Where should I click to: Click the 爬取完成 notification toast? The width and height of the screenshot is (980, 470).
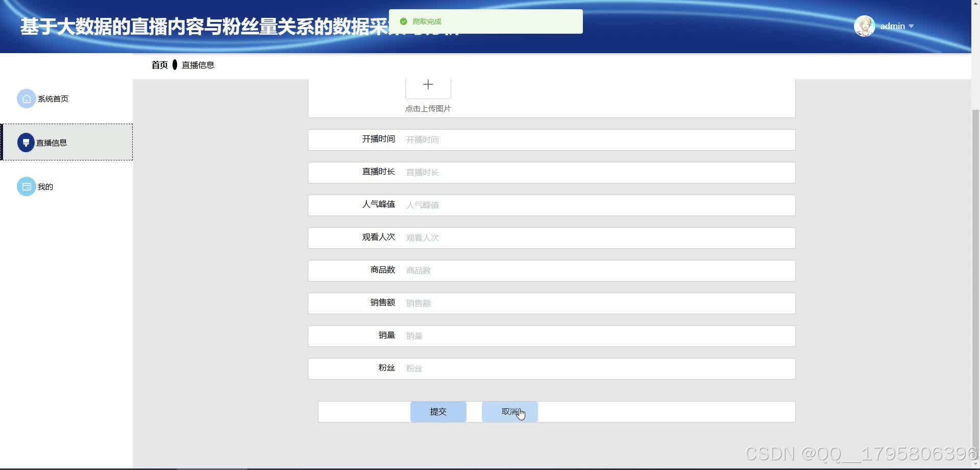[485, 21]
